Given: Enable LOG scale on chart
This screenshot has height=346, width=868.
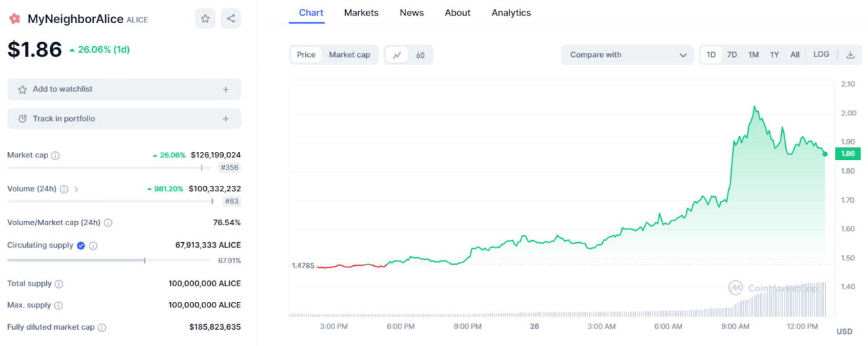Looking at the screenshot, I should (821, 55).
